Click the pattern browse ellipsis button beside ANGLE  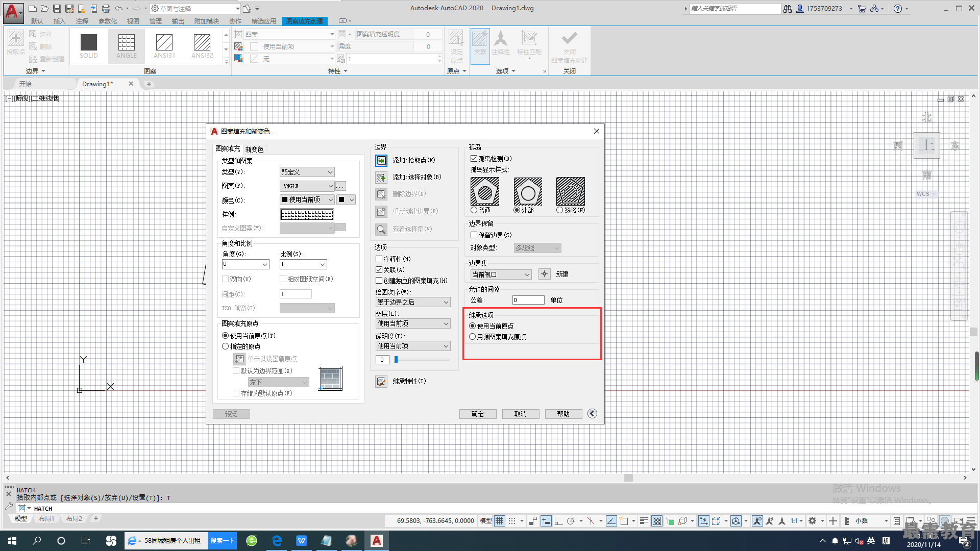(x=340, y=186)
